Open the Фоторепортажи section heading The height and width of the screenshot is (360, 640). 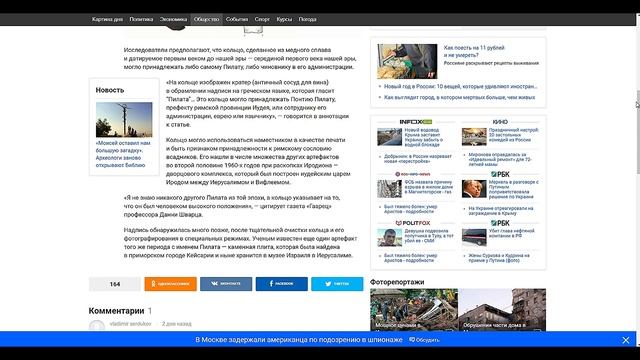397,282
